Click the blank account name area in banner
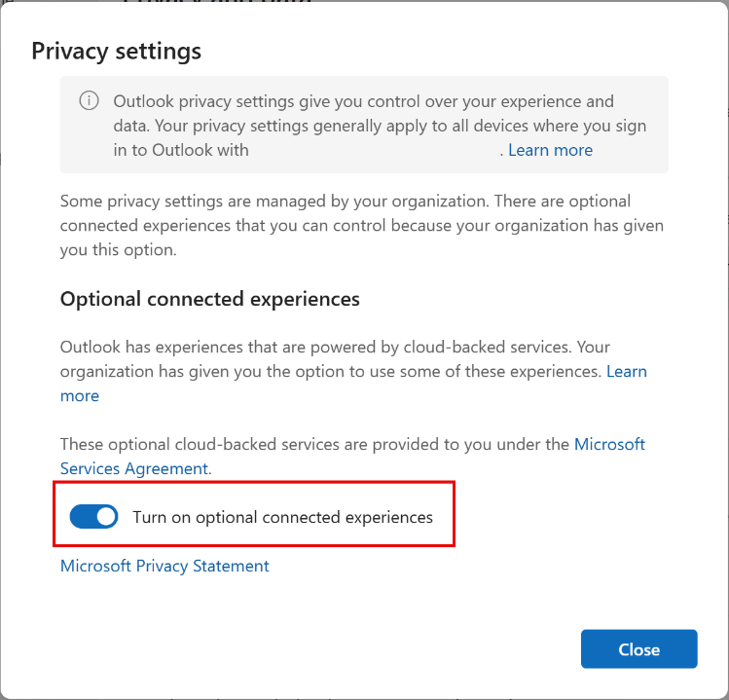The height and width of the screenshot is (700, 729). (375, 150)
